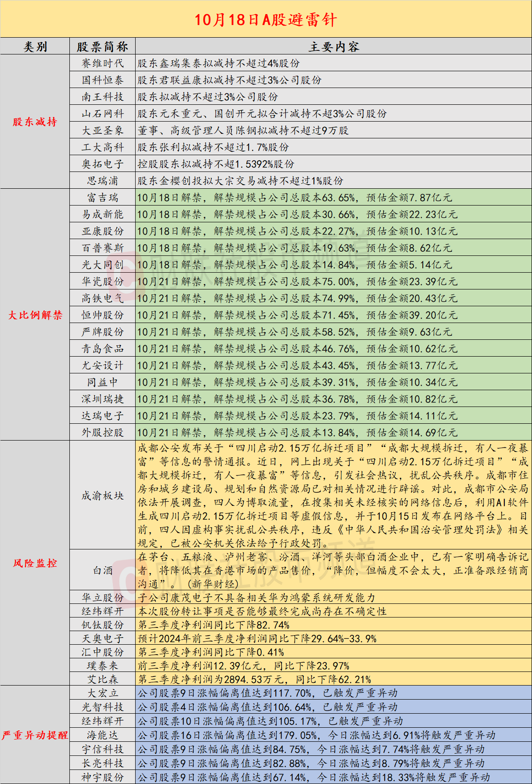Select stock name 高铁电气
Screen dimensions: 532x784
[102, 299]
